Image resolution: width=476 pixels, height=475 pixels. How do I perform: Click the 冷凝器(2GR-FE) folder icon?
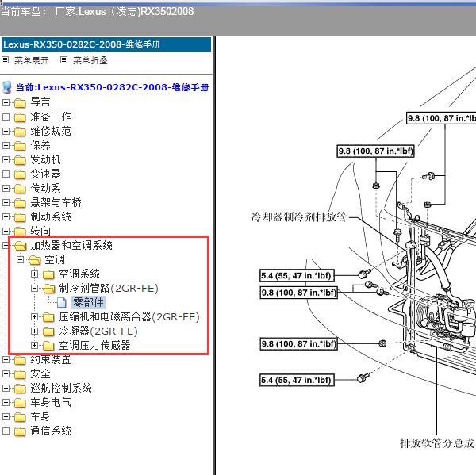tap(48, 331)
